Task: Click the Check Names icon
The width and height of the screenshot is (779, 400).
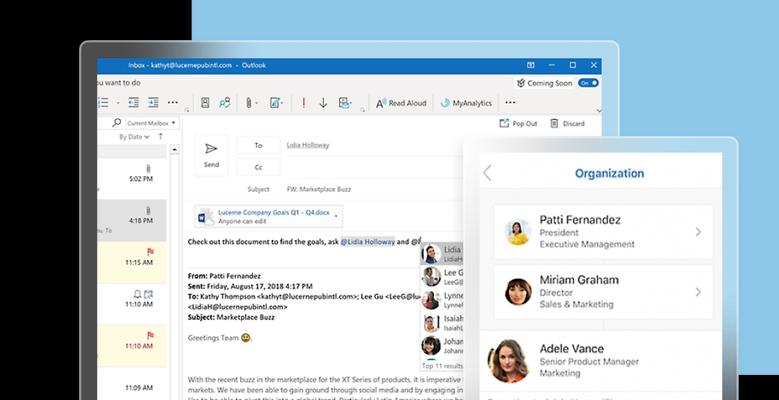Action: pyautogui.click(x=225, y=103)
